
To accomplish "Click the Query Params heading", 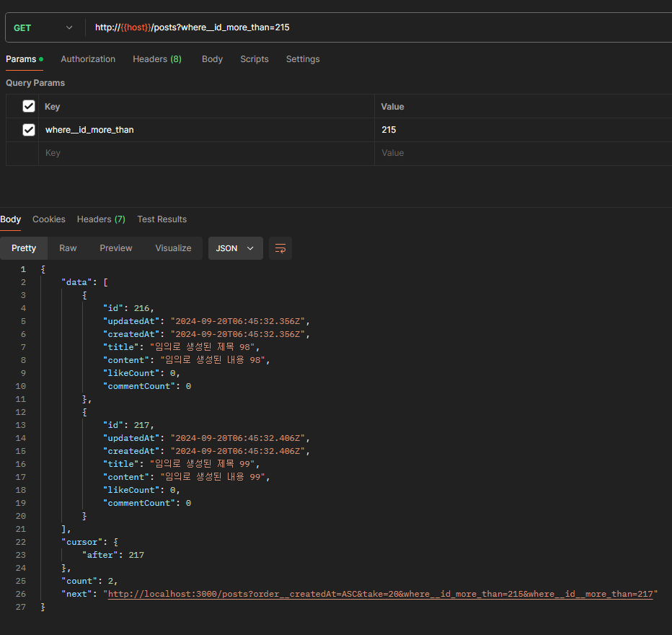I will (x=35, y=83).
